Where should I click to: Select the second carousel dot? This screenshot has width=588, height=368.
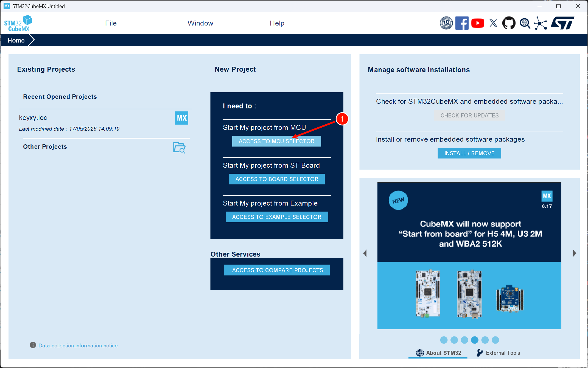tap(454, 340)
